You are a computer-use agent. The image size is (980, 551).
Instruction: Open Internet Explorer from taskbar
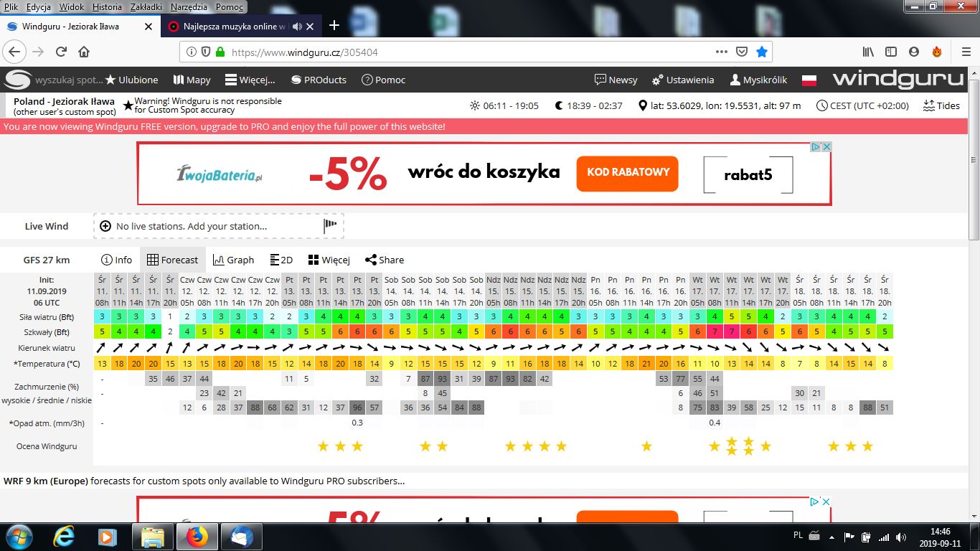pos(64,536)
